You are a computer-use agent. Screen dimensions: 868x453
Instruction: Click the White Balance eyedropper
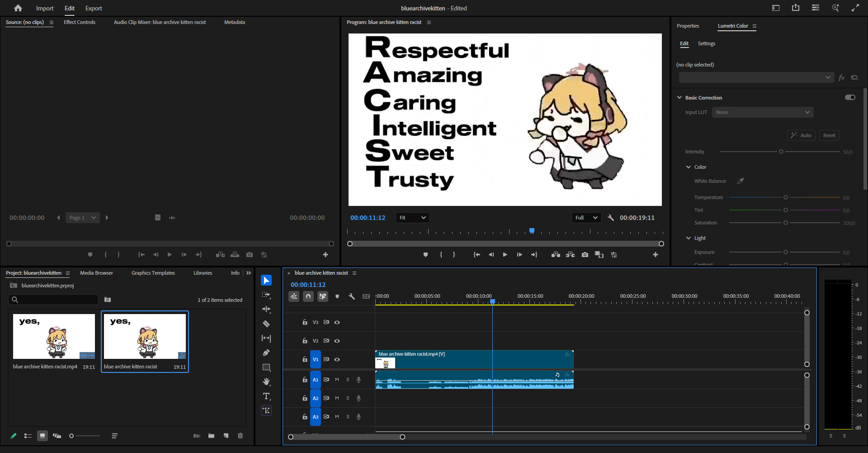coord(741,181)
